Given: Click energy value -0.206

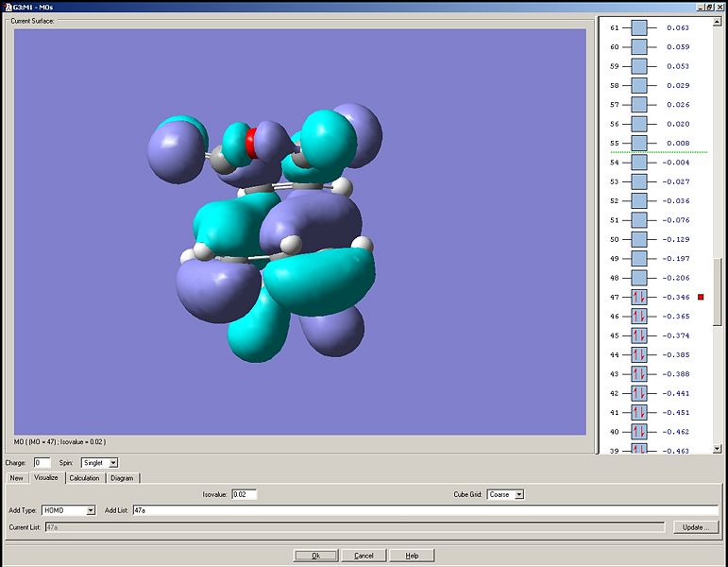Looking at the screenshot, I should tap(676, 278).
